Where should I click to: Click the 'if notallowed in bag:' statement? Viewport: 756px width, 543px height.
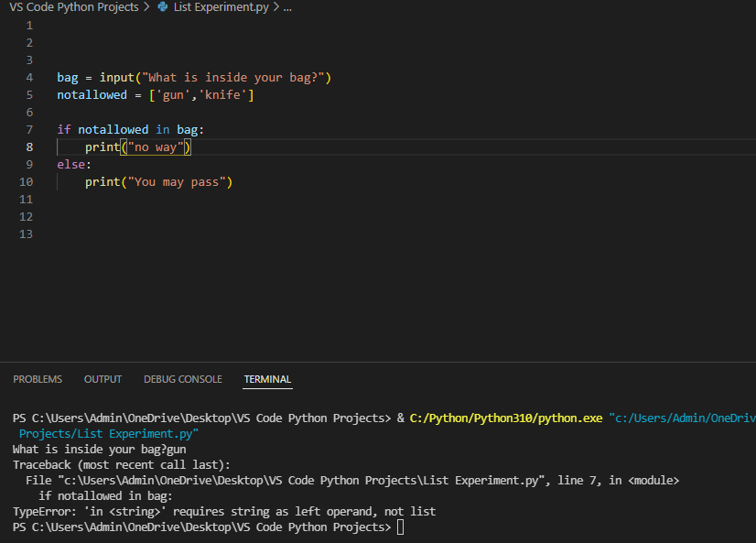[x=130, y=130]
